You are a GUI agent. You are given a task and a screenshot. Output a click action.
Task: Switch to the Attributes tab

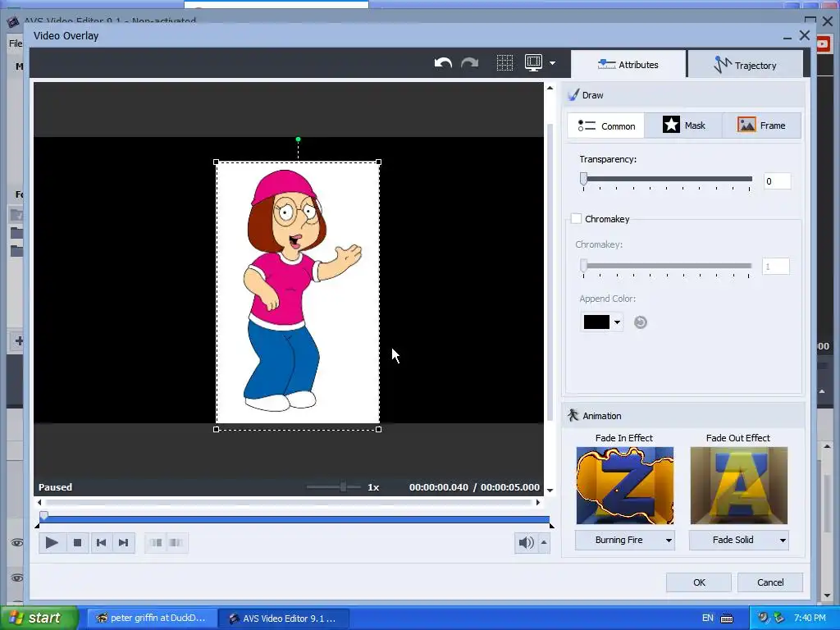(628, 65)
